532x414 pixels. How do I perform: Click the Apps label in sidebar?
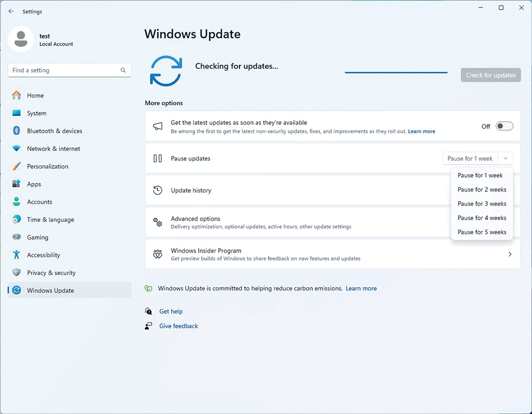coord(34,184)
